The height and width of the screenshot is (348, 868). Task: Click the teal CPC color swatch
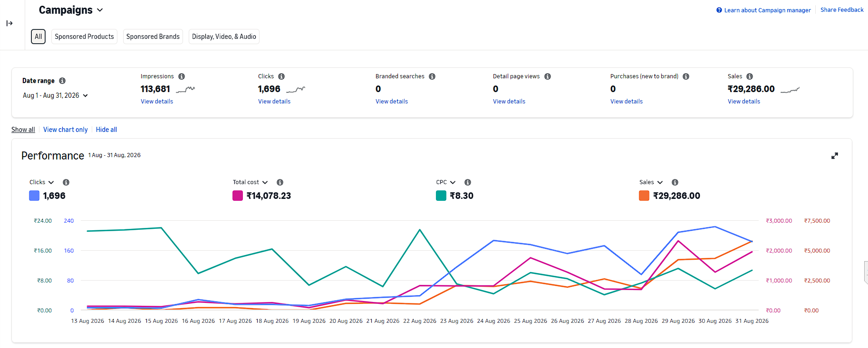click(x=441, y=196)
